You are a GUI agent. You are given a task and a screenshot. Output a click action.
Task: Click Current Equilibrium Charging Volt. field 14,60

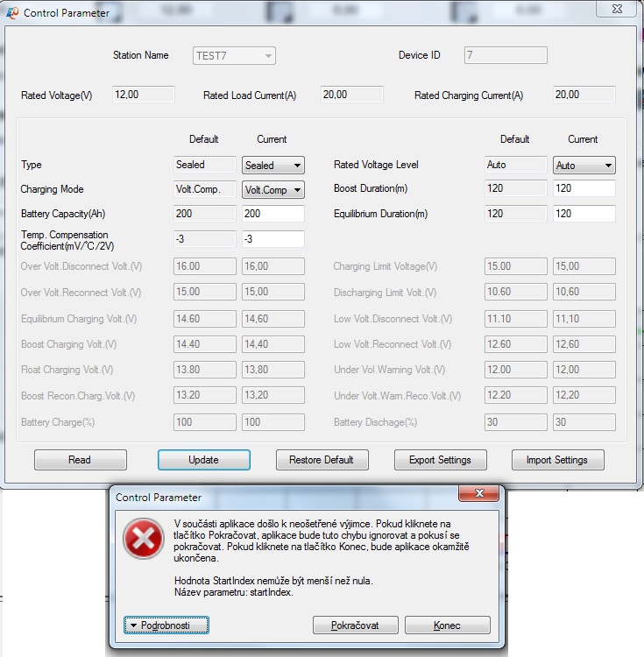coord(273,319)
